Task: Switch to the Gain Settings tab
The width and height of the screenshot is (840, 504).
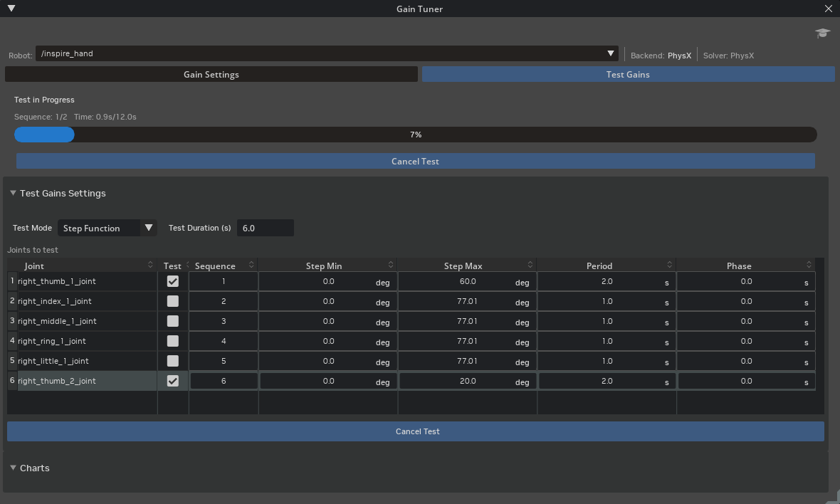Action: pyautogui.click(x=211, y=75)
